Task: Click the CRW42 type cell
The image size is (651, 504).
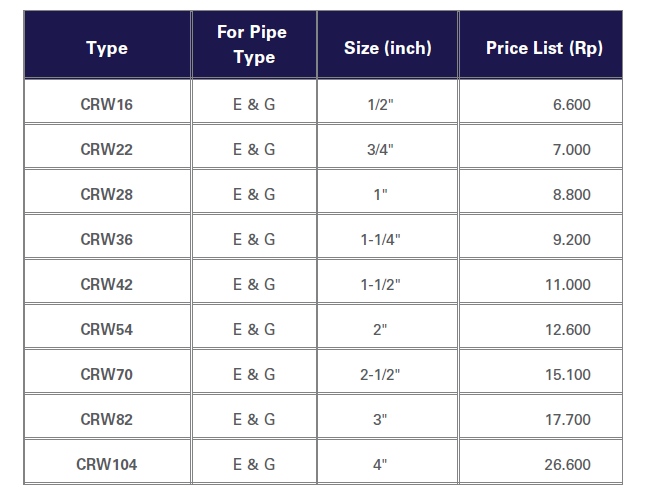Action: [107, 284]
